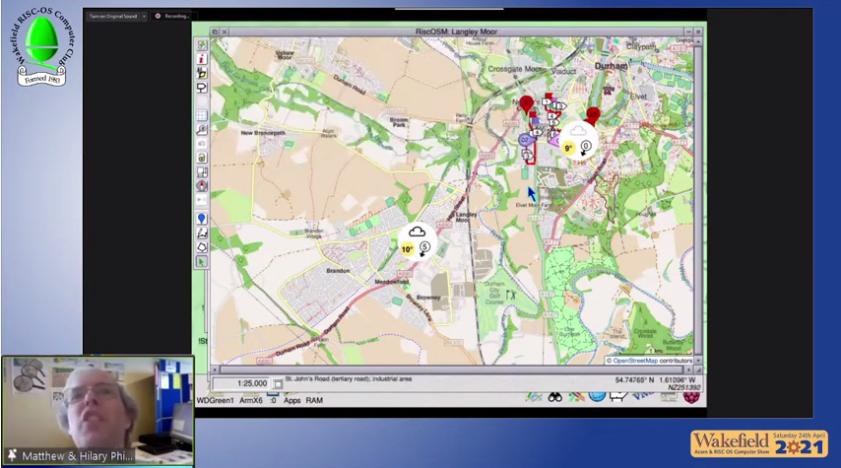This screenshot has height=468, width=841.
Task: Click the Raspberry Pi icon on icon bar
Action: click(x=691, y=398)
